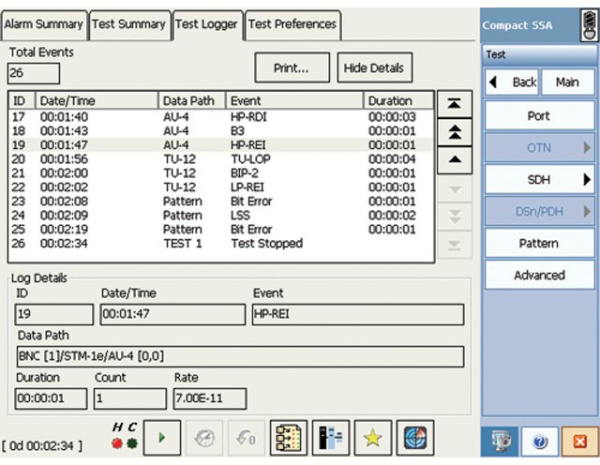Image resolution: width=600 pixels, height=465 pixels.
Task: Click the bar chart icon in bottom toolbar
Action: pos(333,438)
